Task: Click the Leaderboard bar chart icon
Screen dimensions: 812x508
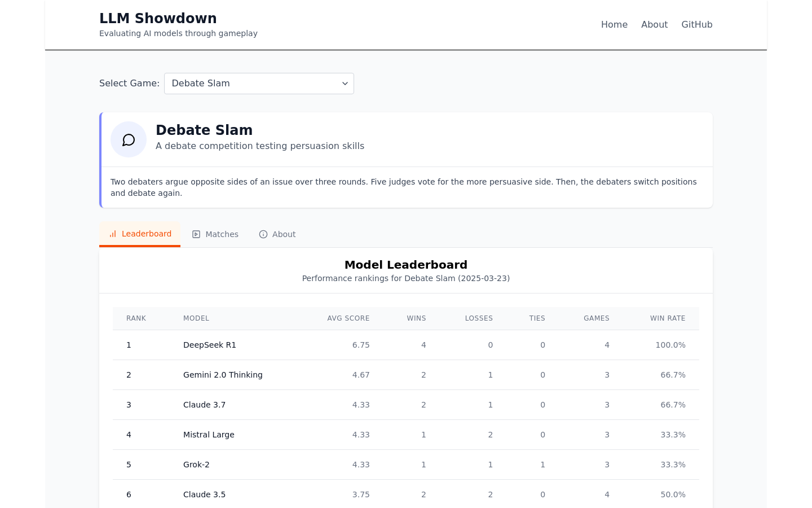Action: (113, 234)
